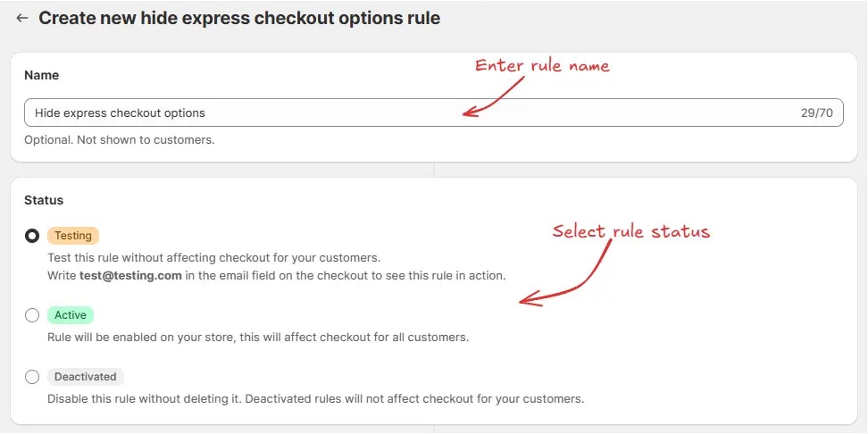The image size is (868, 434).
Task: Click the grey Deactivated badge
Action: pyautogui.click(x=85, y=377)
